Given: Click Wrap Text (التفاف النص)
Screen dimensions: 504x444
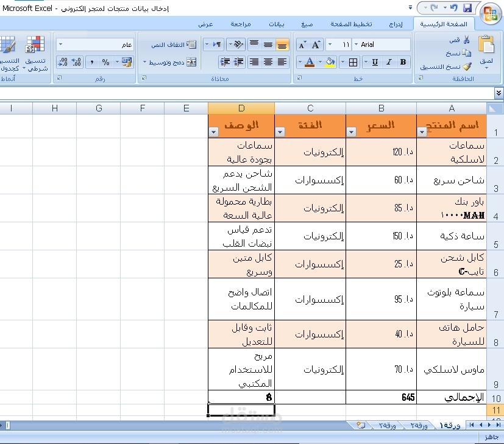Looking at the screenshot, I should click(x=174, y=44).
